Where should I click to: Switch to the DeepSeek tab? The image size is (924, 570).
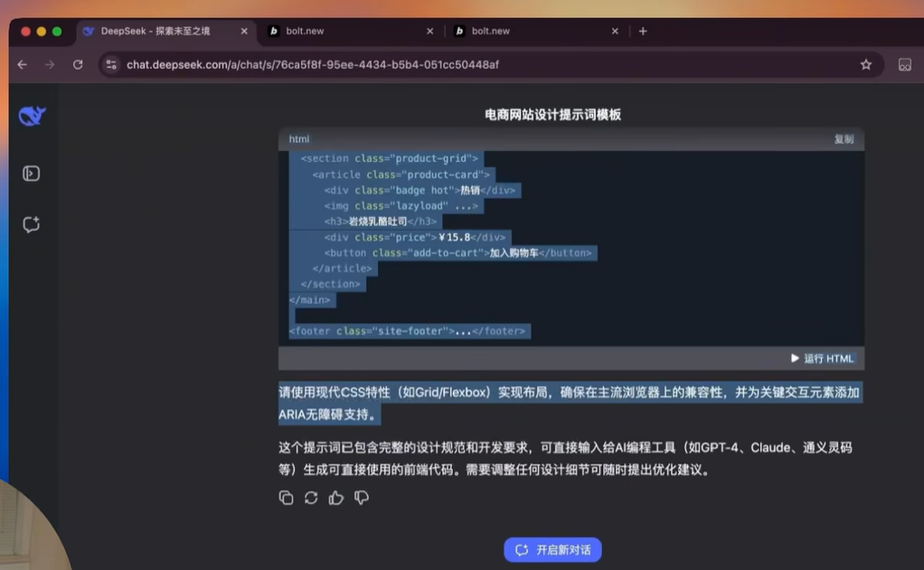click(x=165, y=31)
